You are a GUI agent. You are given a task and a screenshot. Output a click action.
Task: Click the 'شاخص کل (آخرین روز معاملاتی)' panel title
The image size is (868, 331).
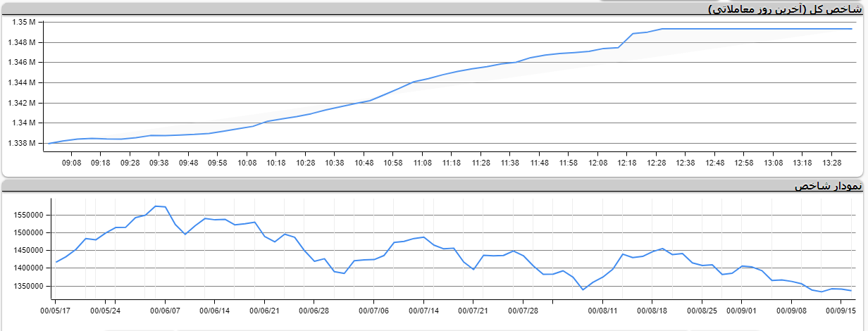pos(785,9)
